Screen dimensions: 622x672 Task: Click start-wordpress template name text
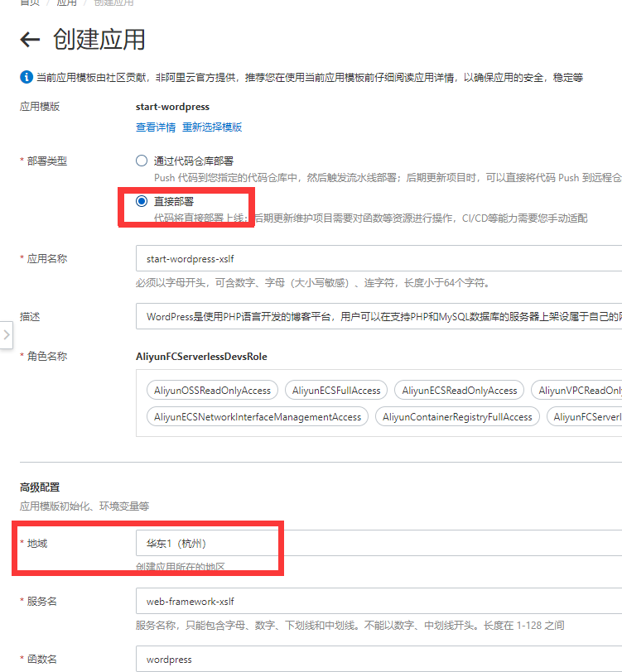pos(172,107)
